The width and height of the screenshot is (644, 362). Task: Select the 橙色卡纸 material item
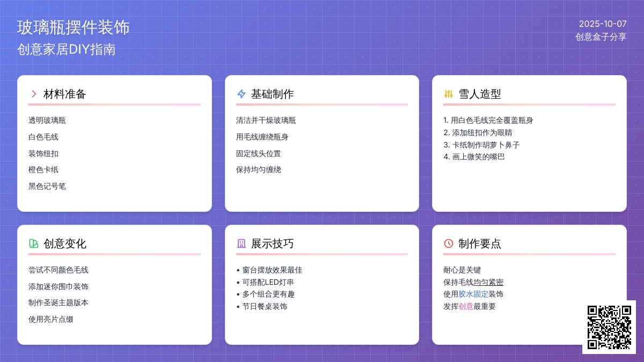coord(43,169)
